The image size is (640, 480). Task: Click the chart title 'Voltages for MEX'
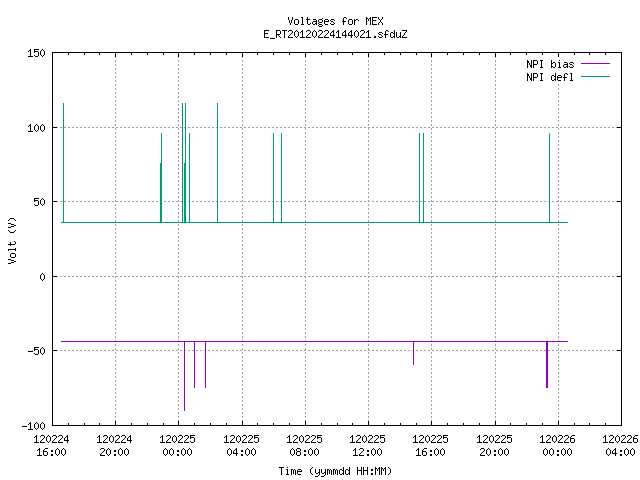335,21
